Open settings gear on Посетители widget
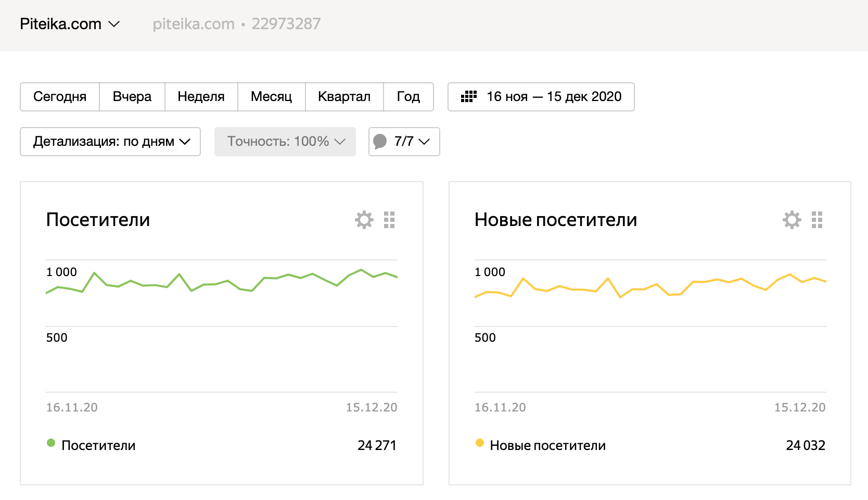 364,220
